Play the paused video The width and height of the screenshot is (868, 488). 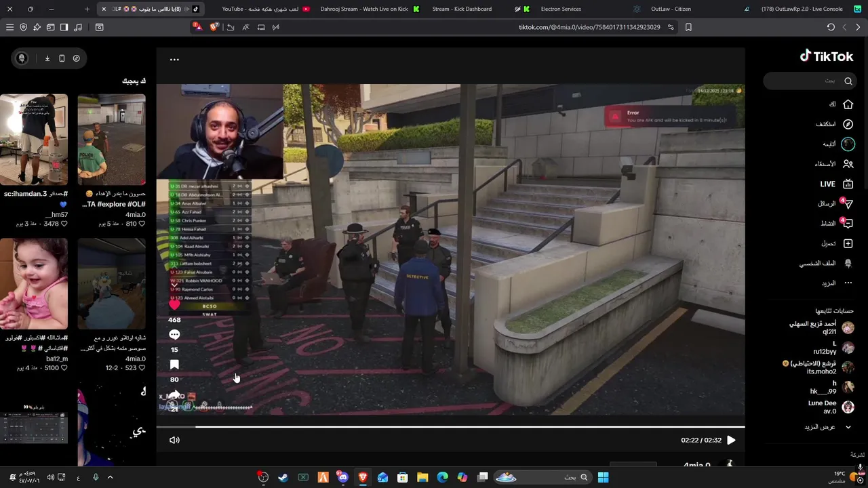731,440
